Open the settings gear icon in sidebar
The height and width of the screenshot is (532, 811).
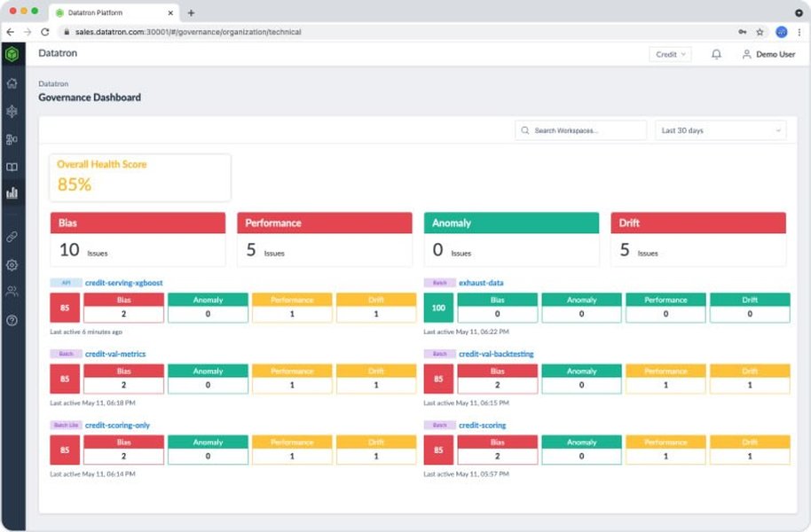[x=12, y=265]
